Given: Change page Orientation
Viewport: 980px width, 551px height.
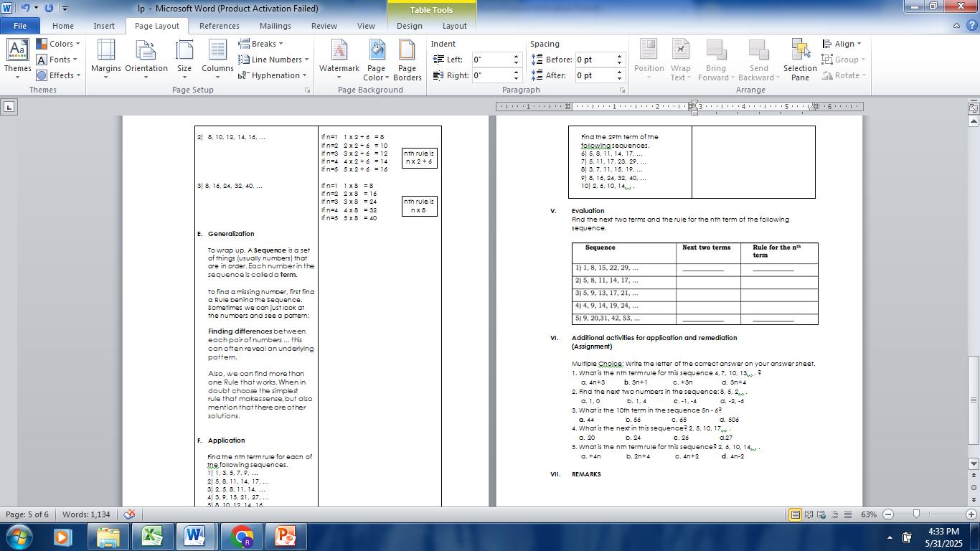Looking at the screenshot, I should pyautogui.click(x=146, y=59).
